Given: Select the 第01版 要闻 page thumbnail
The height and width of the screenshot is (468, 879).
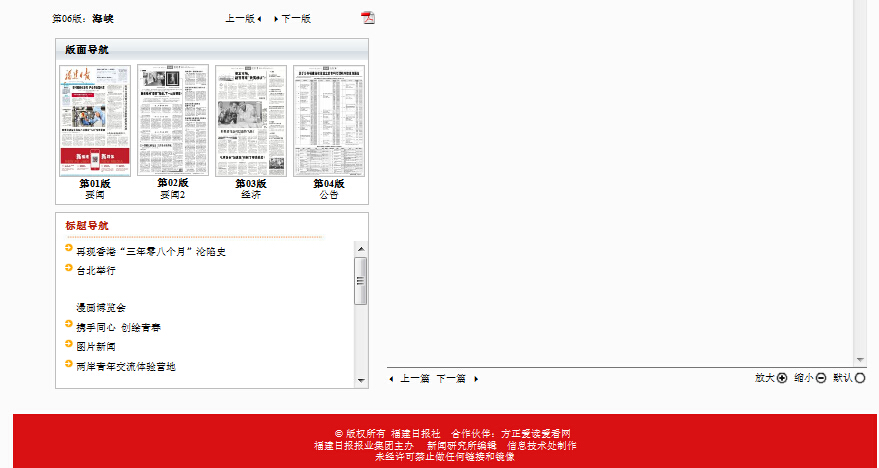Looking at the screenshot, I should (x=94, y=121).
